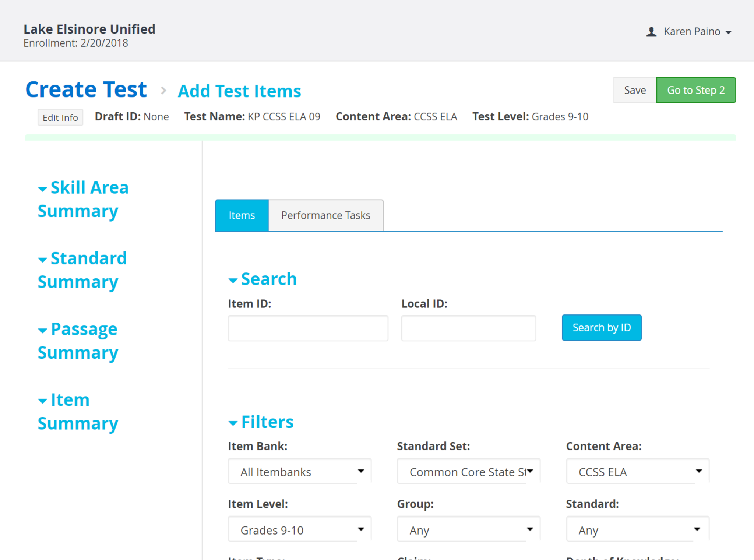This screenshot has width=754, height=560.
Task: Click the Edit Info button
Action: (60, 117)
